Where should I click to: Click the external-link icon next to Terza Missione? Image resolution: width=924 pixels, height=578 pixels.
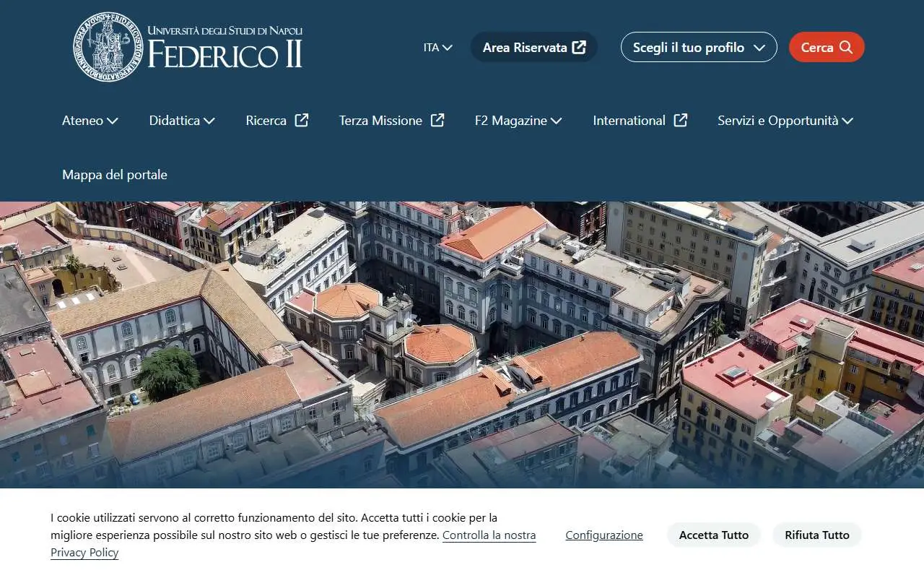[437, 120]
